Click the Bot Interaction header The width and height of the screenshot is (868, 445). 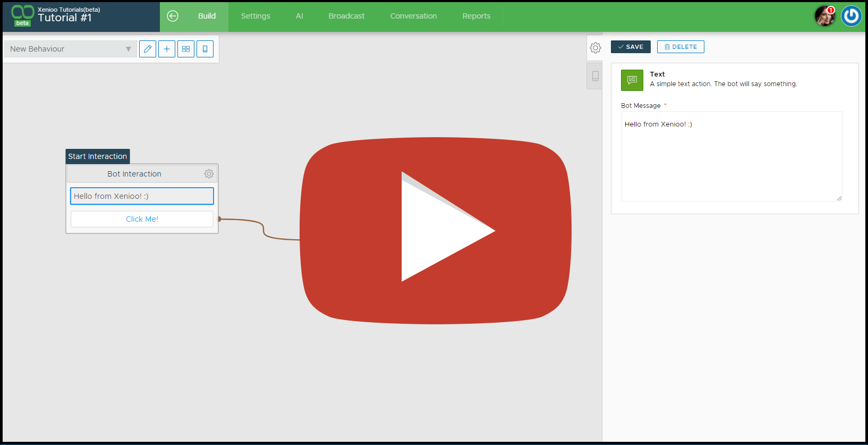coord(134,174)
